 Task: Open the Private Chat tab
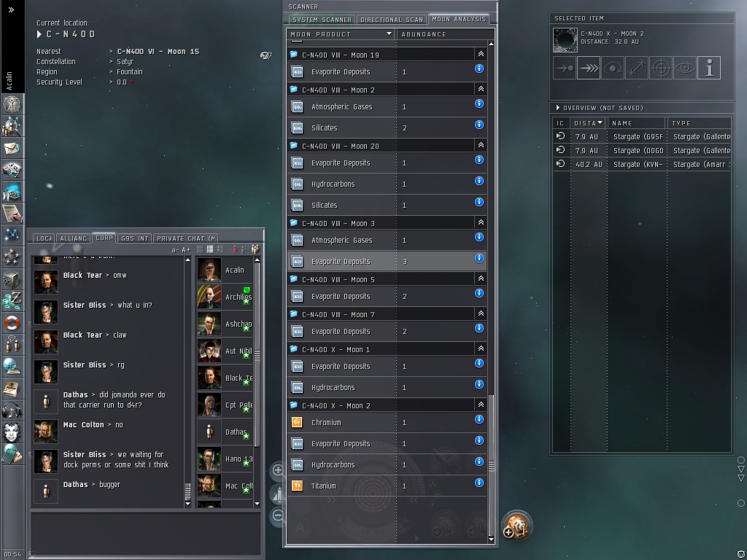point(186,238)
